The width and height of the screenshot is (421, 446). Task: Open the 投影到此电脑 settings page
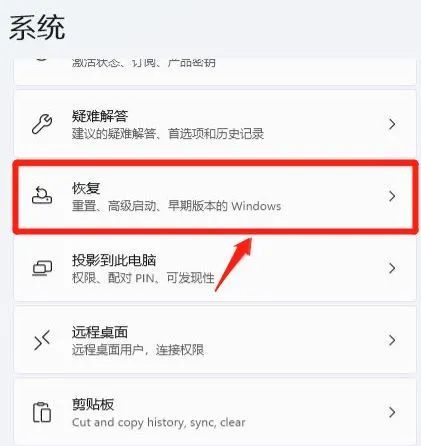coord(215,268)
